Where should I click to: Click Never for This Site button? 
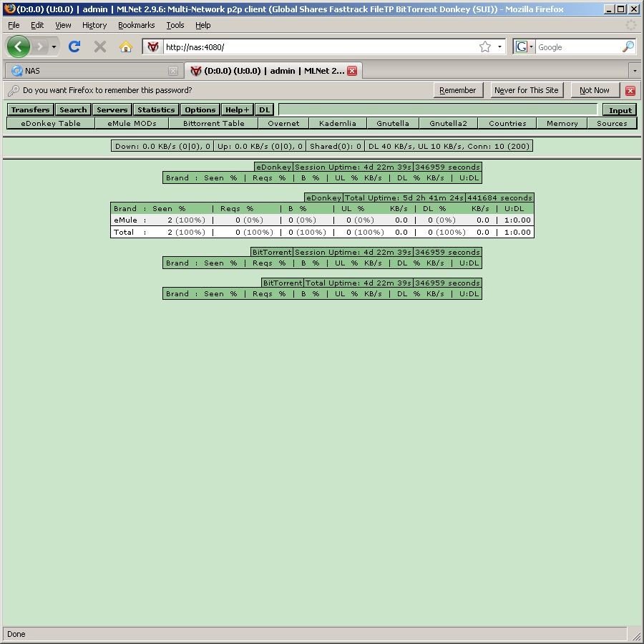(527, 90)
